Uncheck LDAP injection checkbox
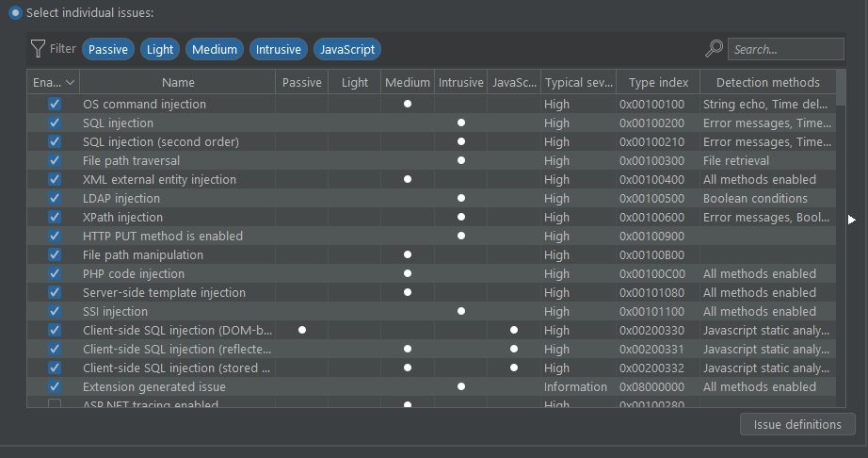The height and width of the screenshot is (458, 868). pos(55,198)
